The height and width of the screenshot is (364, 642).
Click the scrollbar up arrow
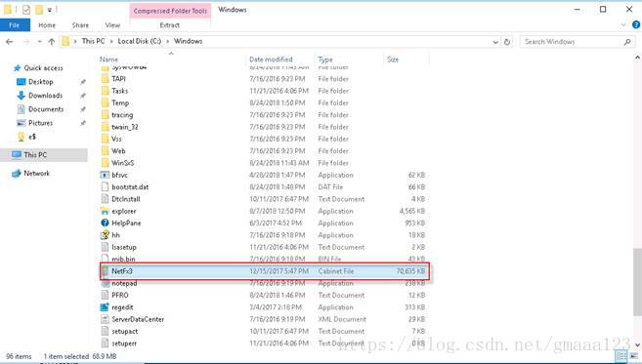coord(637,59)
